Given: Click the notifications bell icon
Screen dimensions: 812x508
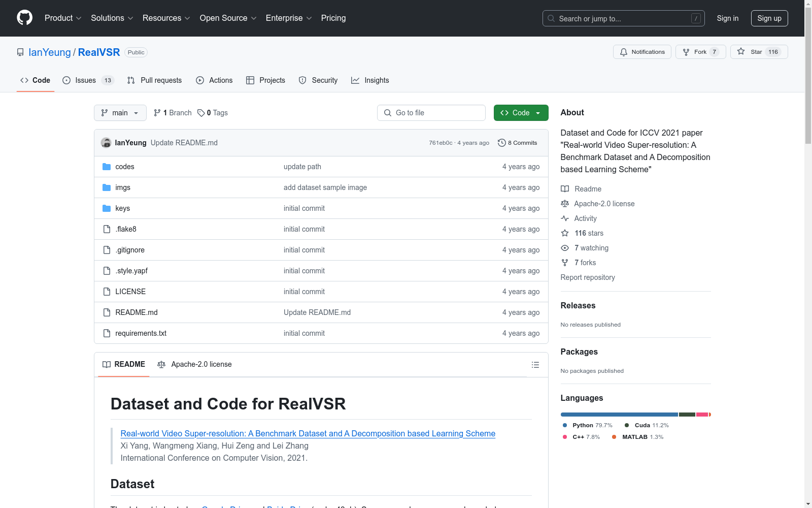Looking at the screenshot, I should [x=624, y=52].
